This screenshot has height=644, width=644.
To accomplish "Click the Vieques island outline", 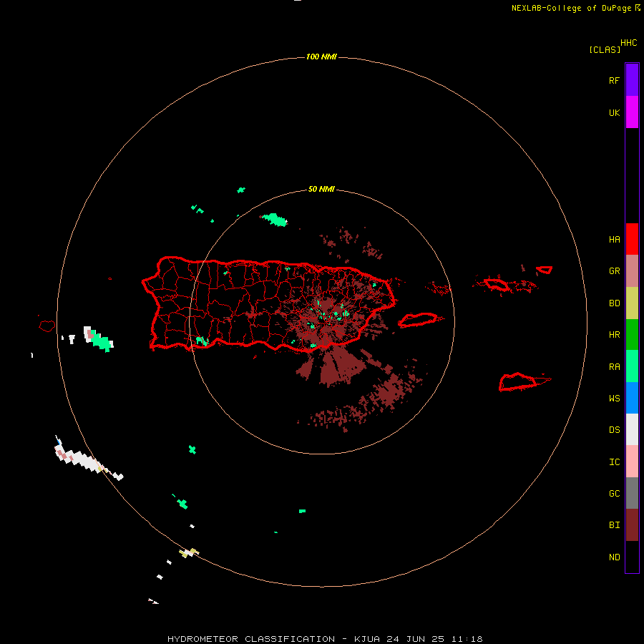I will click(x=418, y=320).
